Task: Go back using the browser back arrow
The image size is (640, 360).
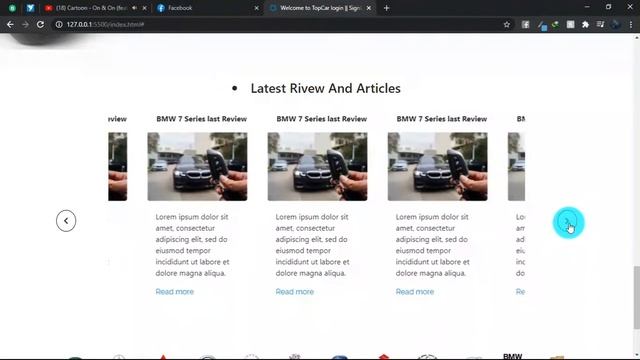Action: (x=10, y=24)
